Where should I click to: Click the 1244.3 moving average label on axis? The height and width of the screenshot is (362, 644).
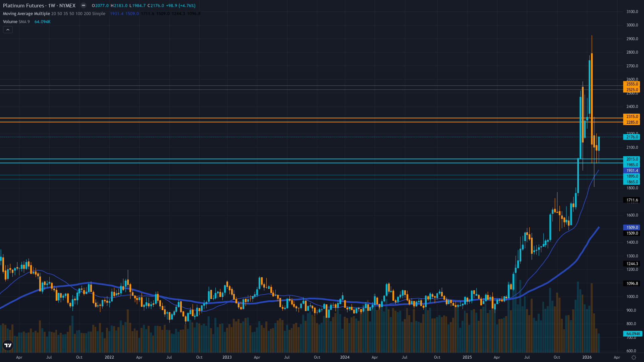coord(632,264)
